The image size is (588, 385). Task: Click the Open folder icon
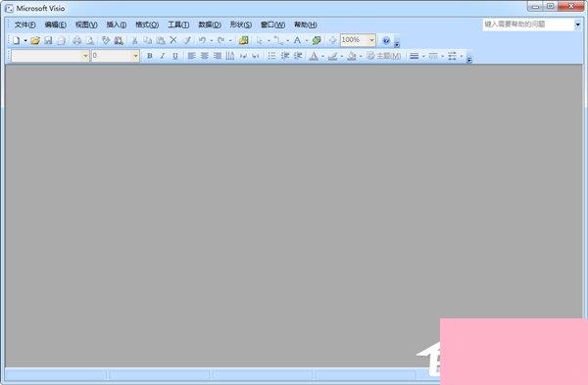click(x=35, y=40)
